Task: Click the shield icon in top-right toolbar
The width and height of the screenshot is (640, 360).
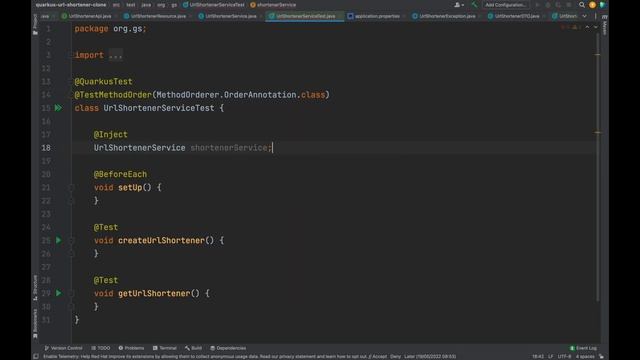Action: (602, 5)
